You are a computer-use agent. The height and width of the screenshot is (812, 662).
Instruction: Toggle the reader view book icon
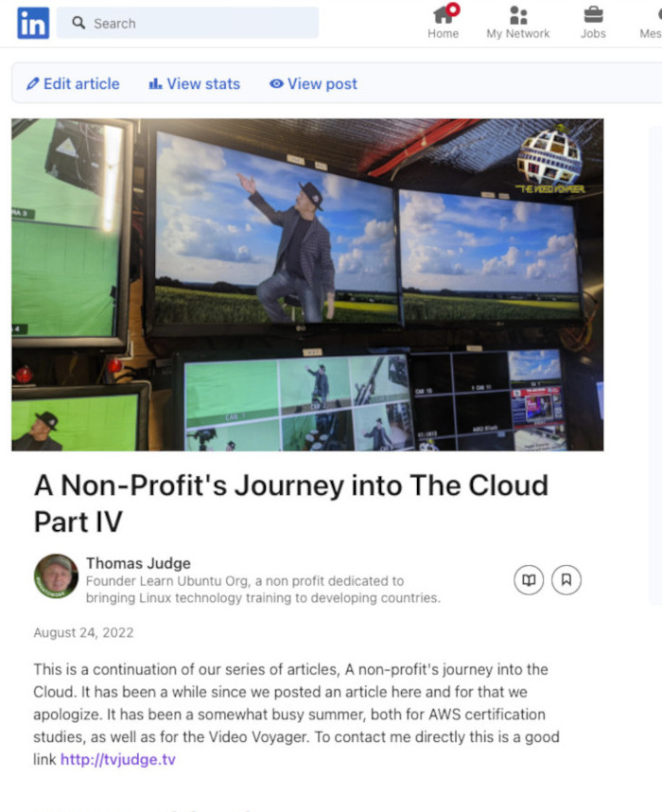click(x=529, y=580)
